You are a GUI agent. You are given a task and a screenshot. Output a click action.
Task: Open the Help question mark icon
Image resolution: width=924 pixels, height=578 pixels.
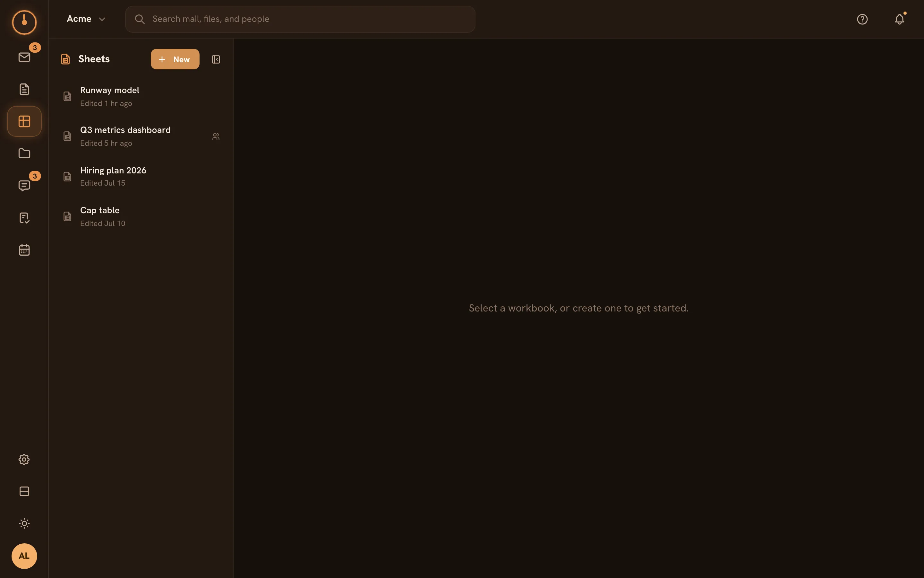coord(862,19)
